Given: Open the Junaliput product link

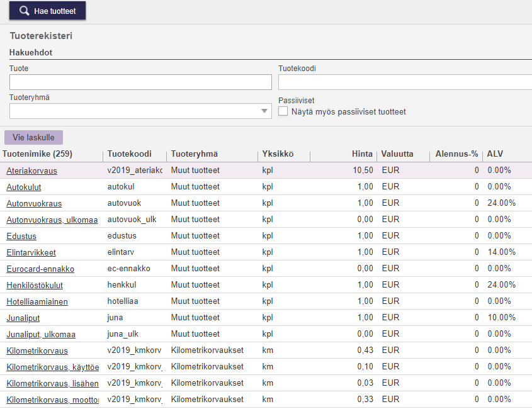Looking at the screenshot, I should [x=23, y=318].
